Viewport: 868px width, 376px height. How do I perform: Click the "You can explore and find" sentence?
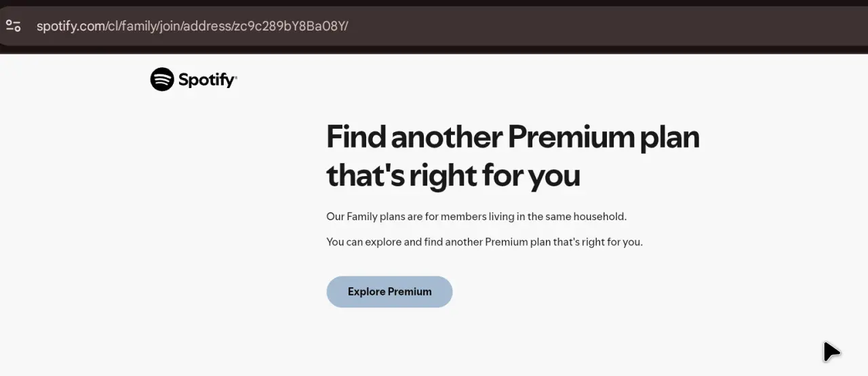tap(484, 242)
